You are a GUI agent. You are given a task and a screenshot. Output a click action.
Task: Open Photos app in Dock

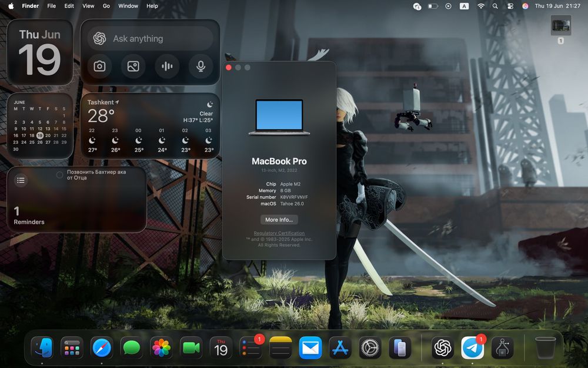coord(161,348)
